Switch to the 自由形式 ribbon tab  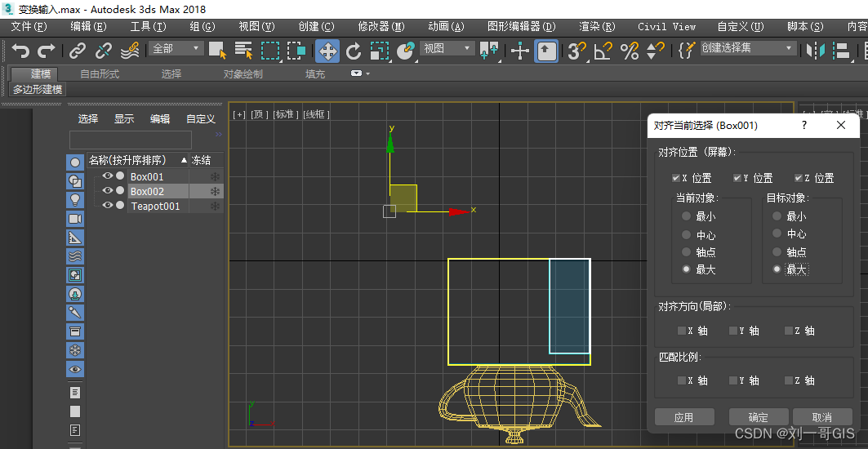coord(100,73)
